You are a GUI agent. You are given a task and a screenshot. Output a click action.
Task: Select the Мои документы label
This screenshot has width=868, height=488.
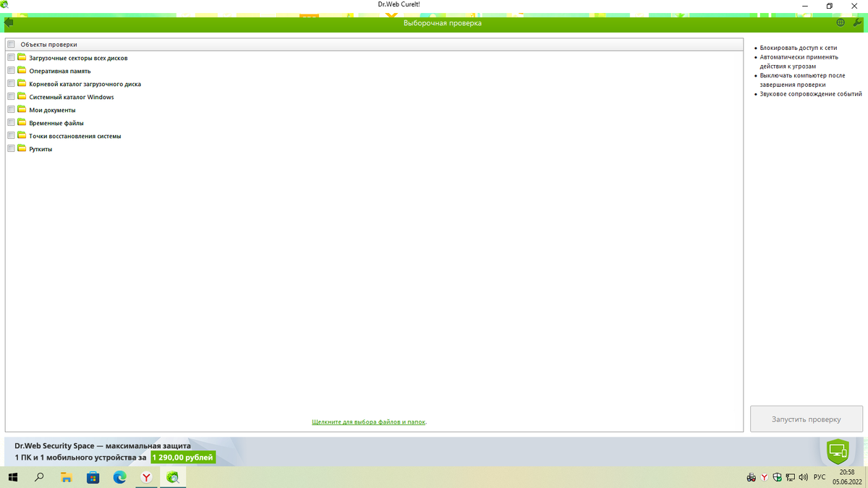52,110
